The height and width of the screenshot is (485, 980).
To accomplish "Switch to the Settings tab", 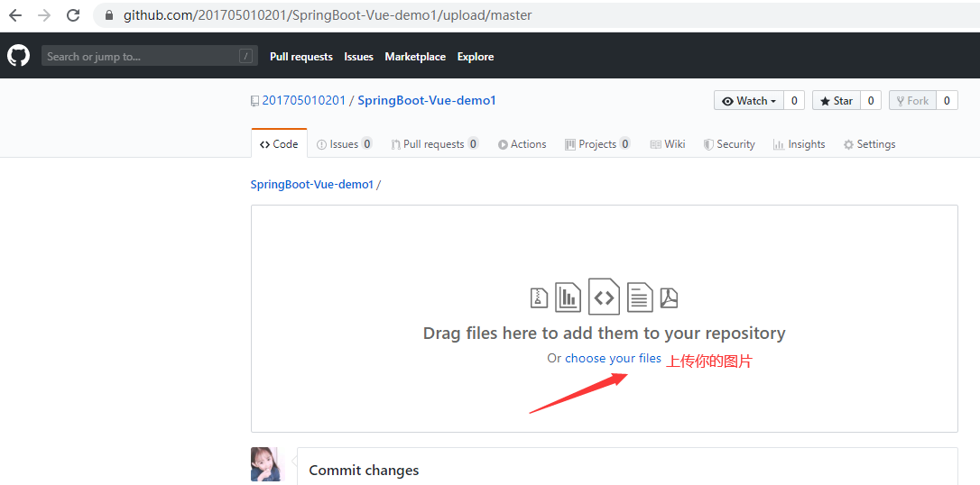I will (x=869, y=144).
